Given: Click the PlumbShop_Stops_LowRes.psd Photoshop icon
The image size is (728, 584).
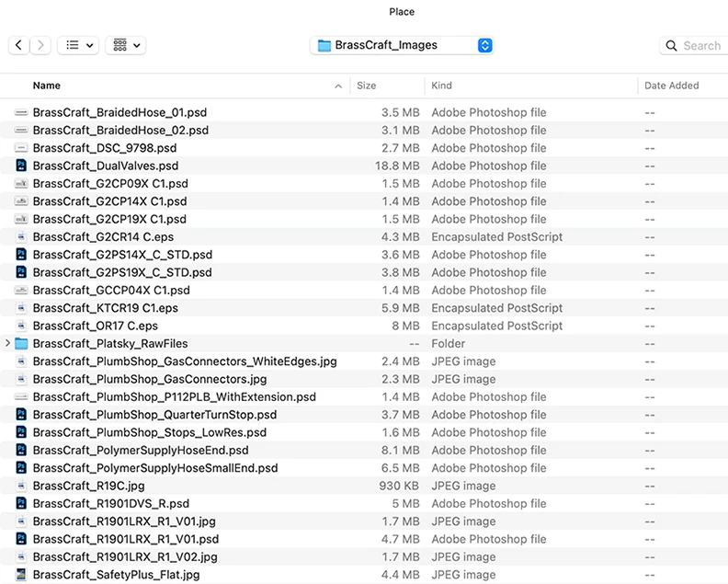Looking at the screenshot, I should [x=21, y=432].
